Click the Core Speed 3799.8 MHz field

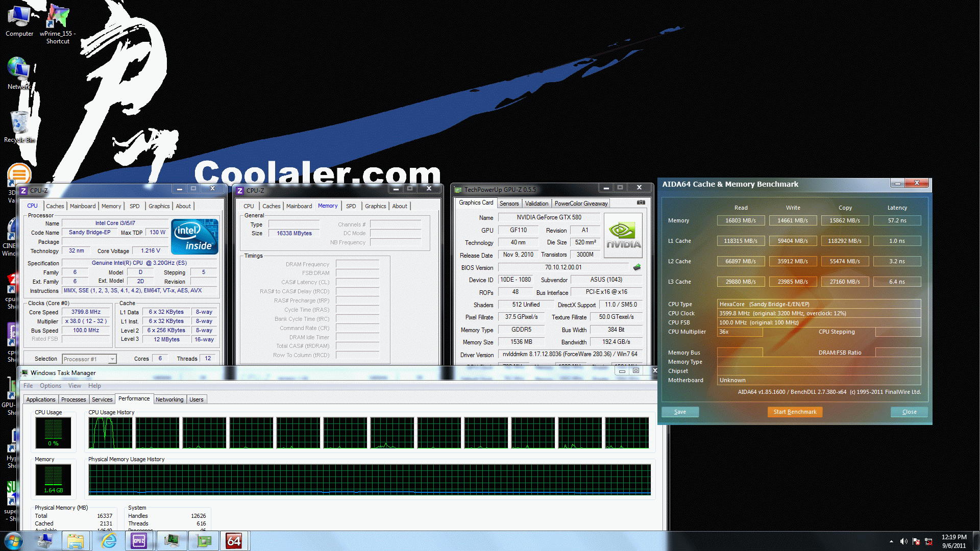[86, 312]
